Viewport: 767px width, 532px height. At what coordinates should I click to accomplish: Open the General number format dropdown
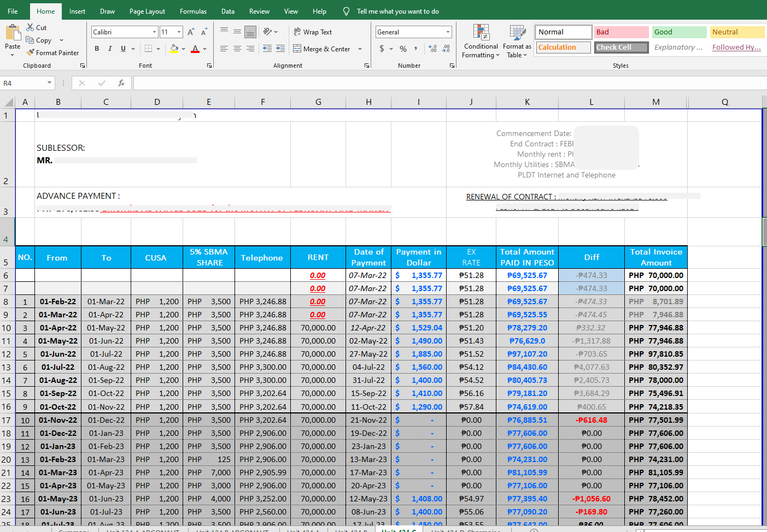click(448, 32)
